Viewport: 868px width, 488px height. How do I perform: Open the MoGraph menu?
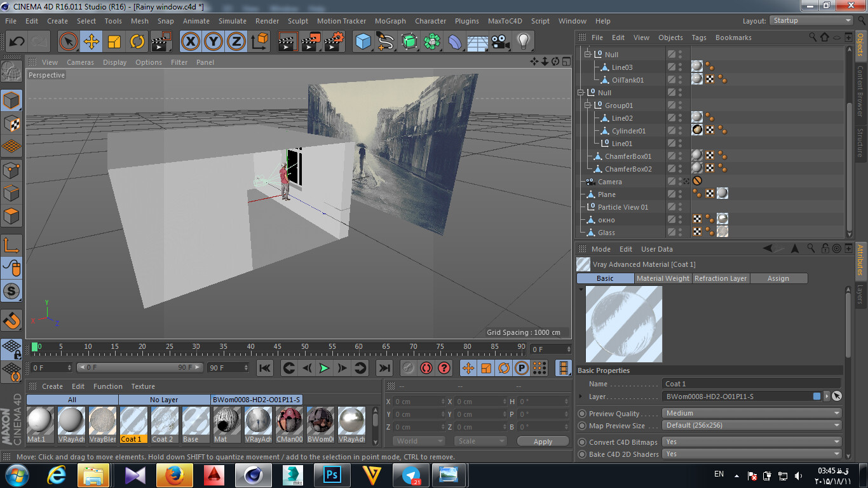390,21
